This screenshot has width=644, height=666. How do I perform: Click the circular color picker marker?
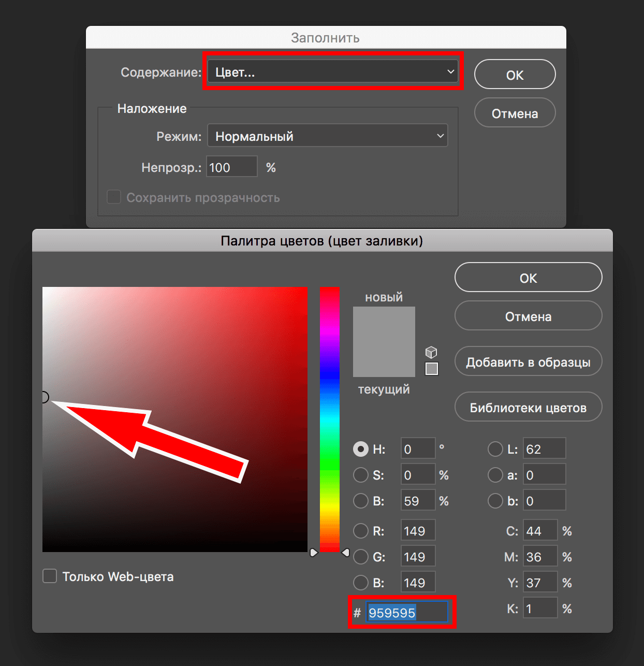coord(44,397)
